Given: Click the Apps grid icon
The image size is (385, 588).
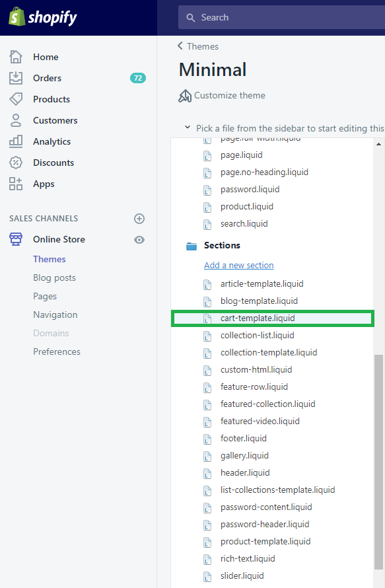Looking at the screenshot, I should 16,184.
